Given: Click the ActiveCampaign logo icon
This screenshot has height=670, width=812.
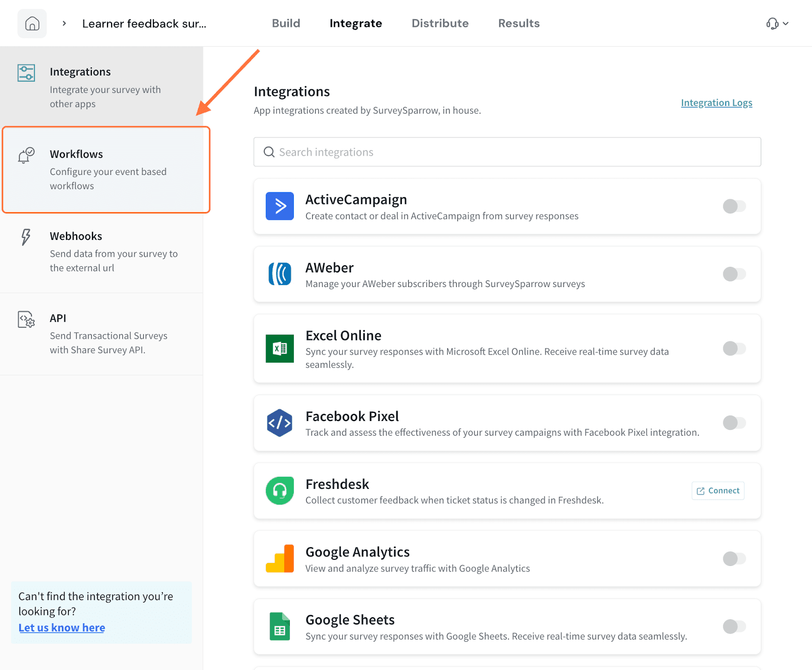Looking at the screenshot, I should click(x=280, y=206).
